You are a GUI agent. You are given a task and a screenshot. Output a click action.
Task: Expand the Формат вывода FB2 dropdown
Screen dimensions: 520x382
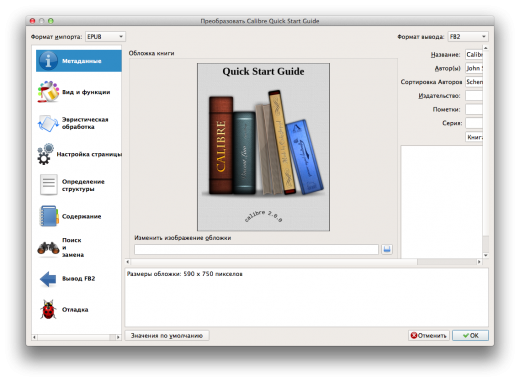[468, 36]
